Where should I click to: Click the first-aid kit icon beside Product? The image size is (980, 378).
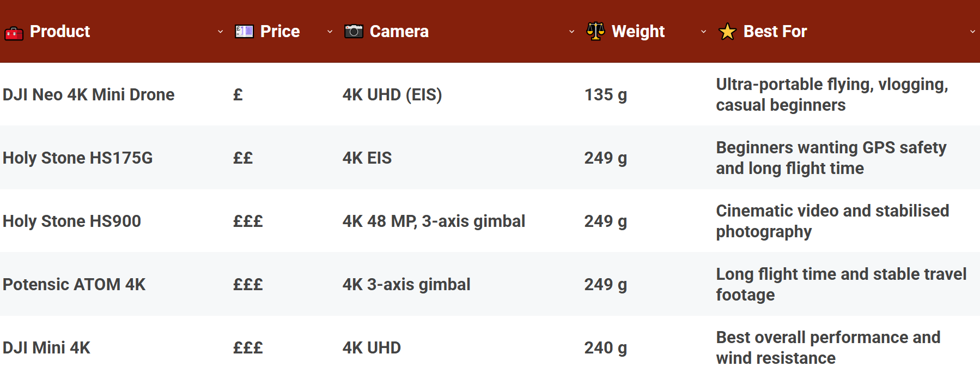[15, 31]
